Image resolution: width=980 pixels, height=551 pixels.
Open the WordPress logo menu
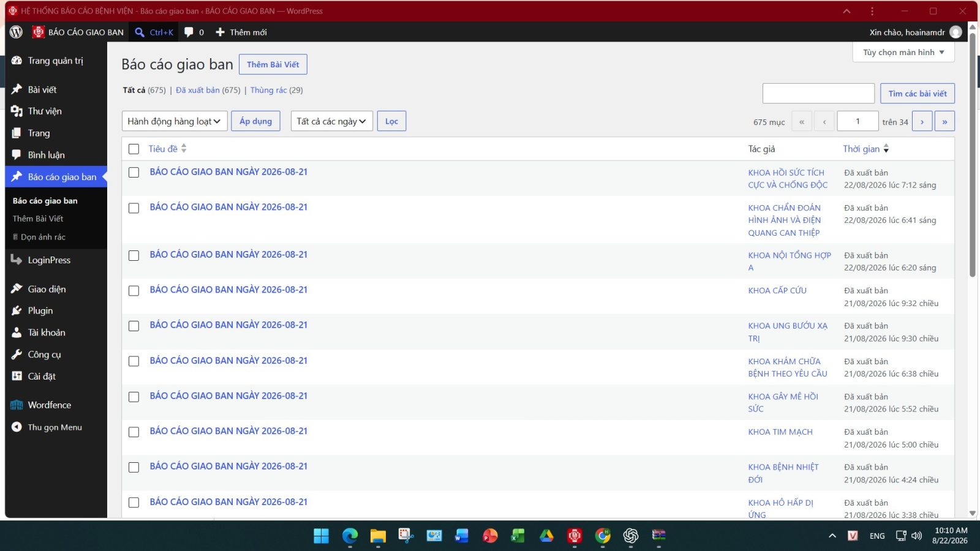click(17, 32)
